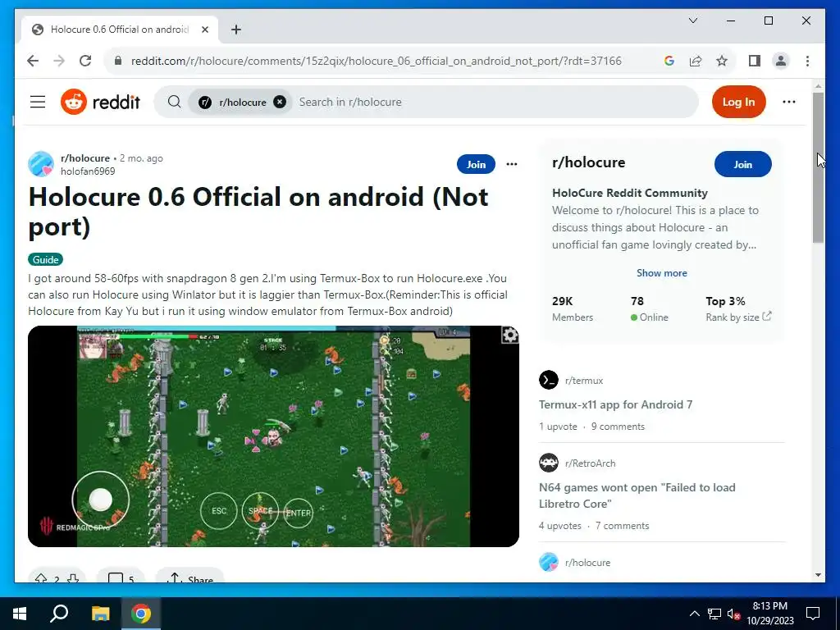
Task: Click the Top 3% rank text
Action: (725, 301)
